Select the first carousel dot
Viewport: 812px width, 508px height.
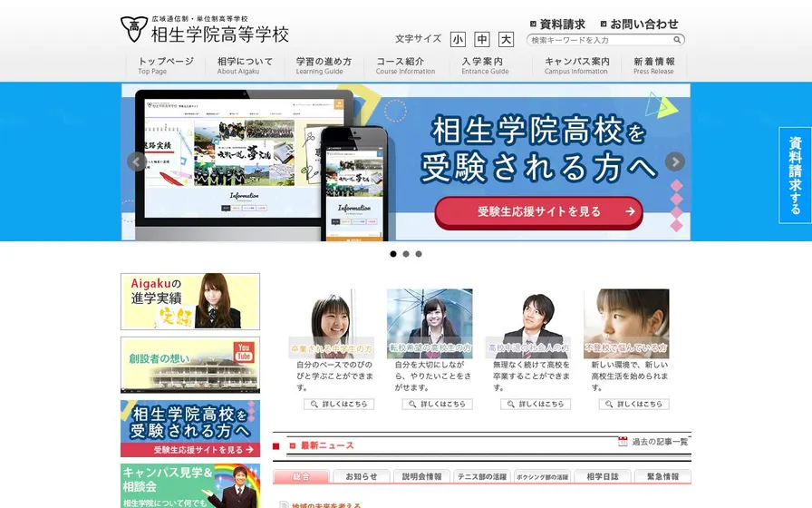pyautogui.click(x=393, y=254)
